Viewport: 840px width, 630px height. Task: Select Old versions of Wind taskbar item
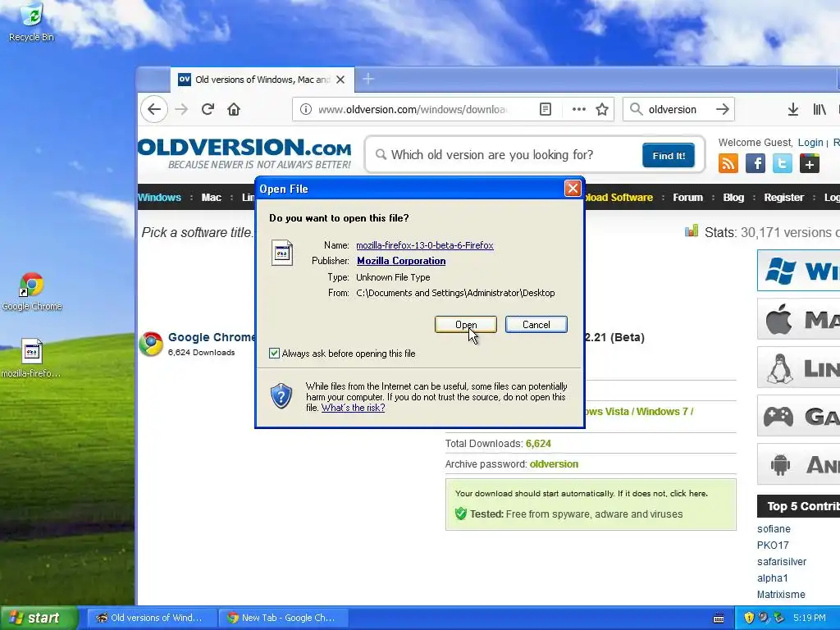tap(152, 618)
